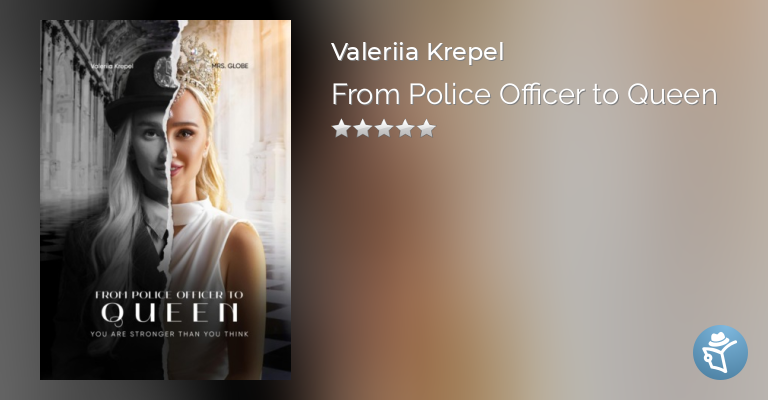The image size is (768, 400).
Task: Open the Valeriia Krepel author heading
Action: click(x=417, y=52)
